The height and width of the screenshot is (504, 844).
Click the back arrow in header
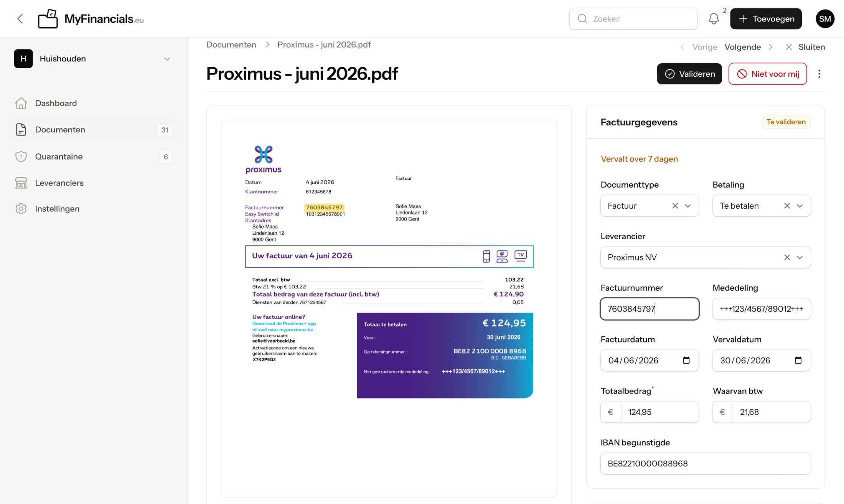coord(20,19)
